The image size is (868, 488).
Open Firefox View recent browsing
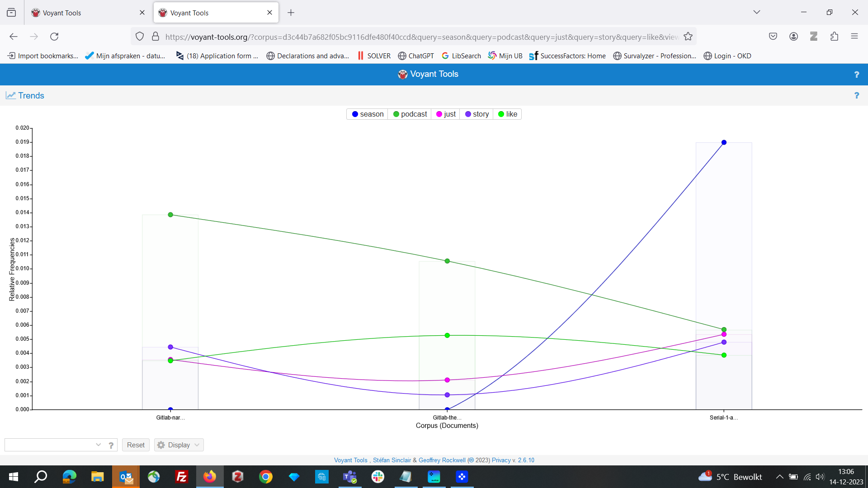click(x=11, y=13)
